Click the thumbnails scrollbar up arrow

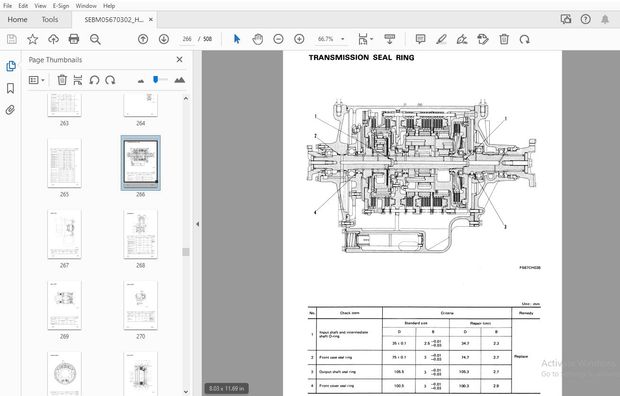pyautogui.click(x=186, y=98)
